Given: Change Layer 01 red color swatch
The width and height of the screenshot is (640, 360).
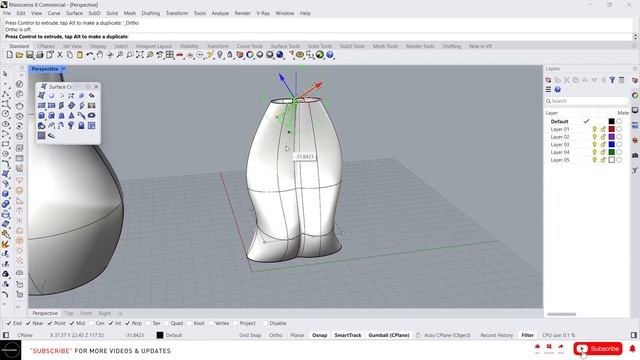Looking at the screenshot, I should click(611, 129).
